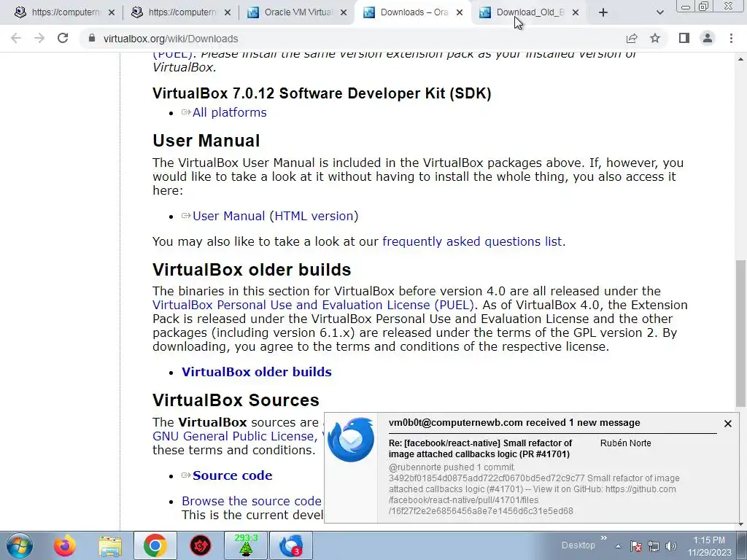747x560 pixels.
Task: Close the second computernewb tab
Action: click(228, 12)
